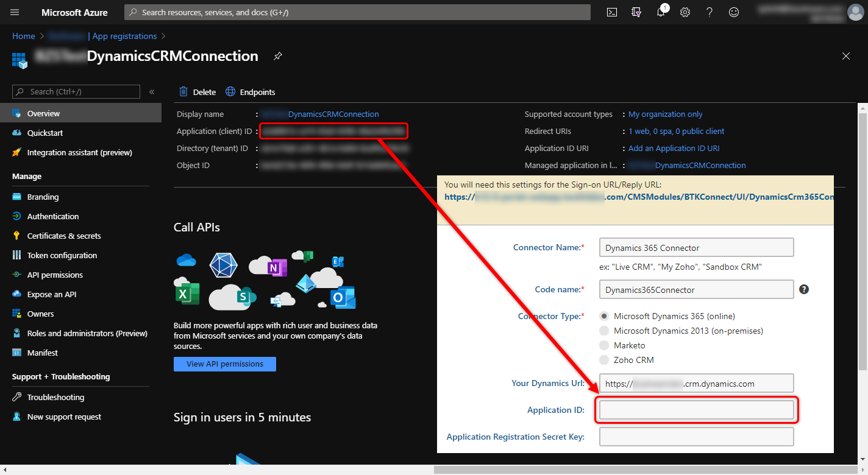The image size is (868, 475).
Task: Click Home in breadcrumb
Action: pyautogui.click(x=24, y=36)
